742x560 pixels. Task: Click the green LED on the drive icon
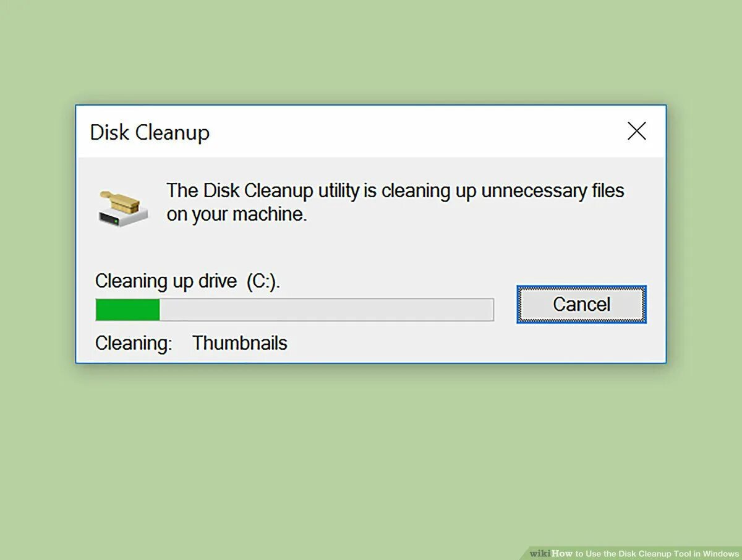(x=117, y=221)
